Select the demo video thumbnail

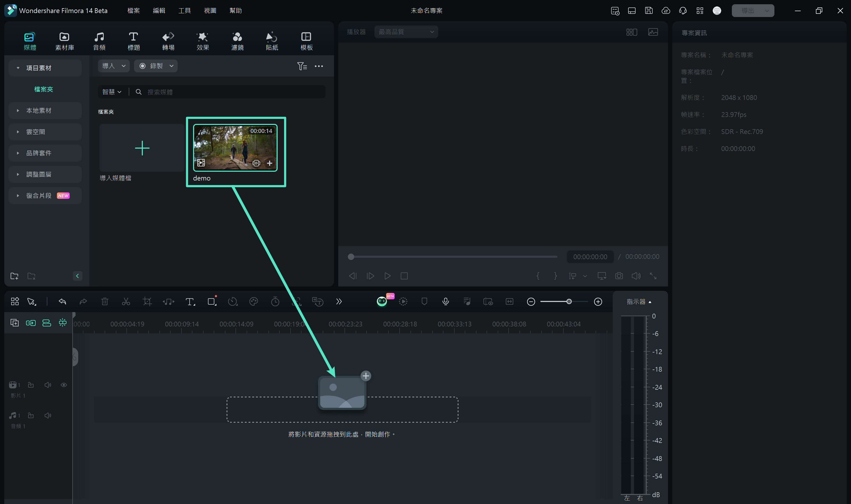(x=235, y=148)
